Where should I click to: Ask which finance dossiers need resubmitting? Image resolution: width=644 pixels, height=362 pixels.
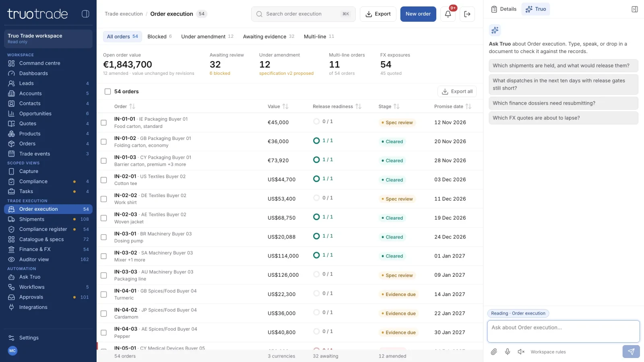point(563,103)
